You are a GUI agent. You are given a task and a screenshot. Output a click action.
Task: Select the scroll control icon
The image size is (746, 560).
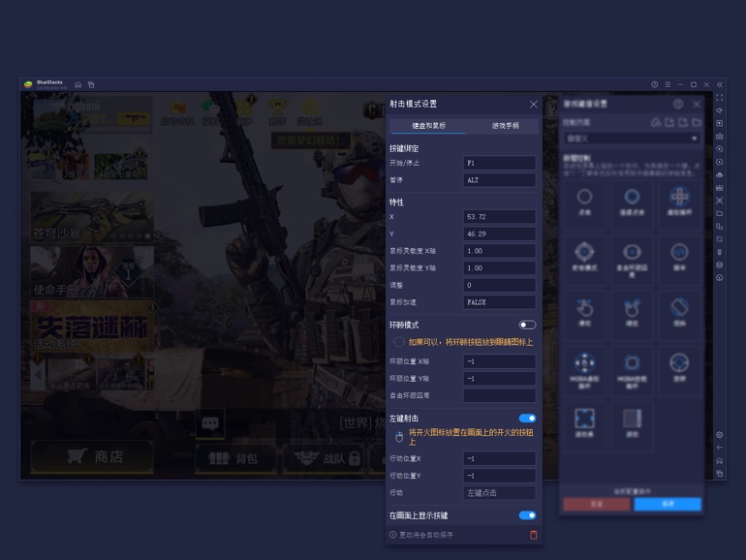[x=632, y=419]
